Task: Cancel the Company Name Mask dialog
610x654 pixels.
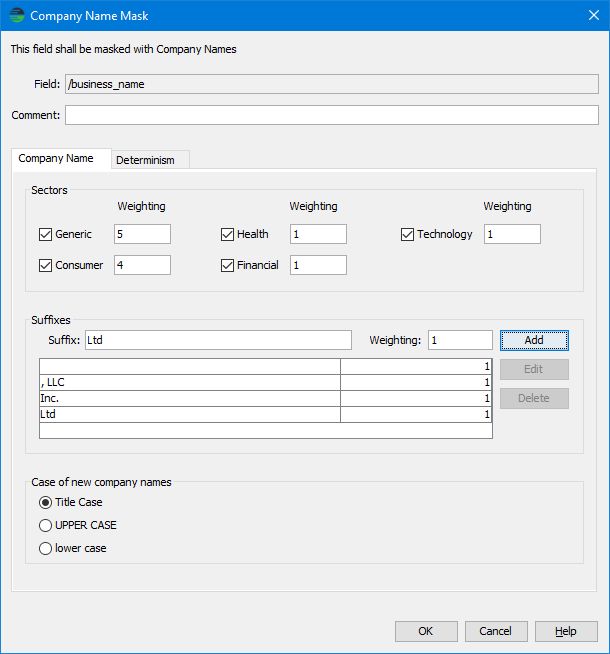Action: [496, 631]
